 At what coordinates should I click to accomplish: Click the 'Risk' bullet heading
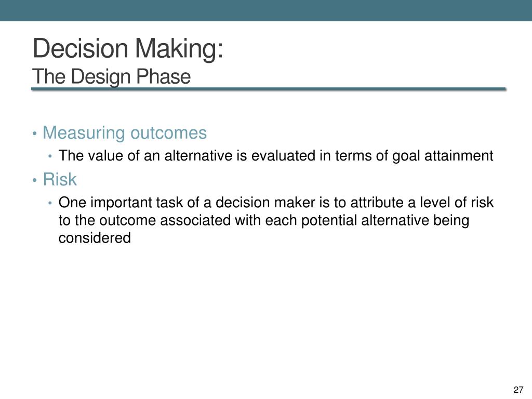pyautogui.click(x=60, y=179)
